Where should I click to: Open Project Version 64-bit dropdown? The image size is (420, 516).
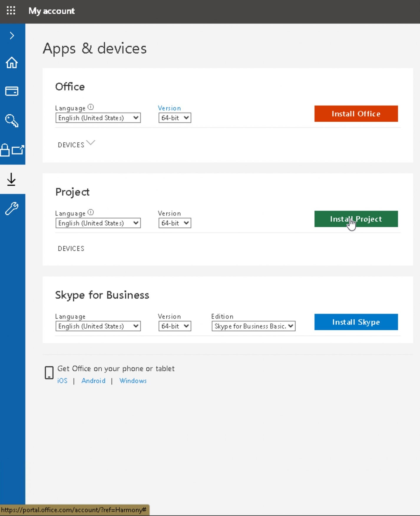[175, 223]
